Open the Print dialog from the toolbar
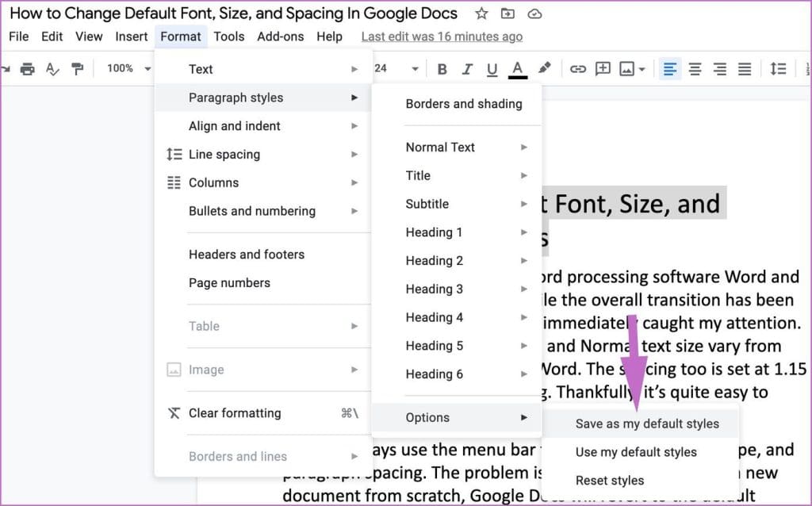Image resolution: width=812 pixels, height=506 pixels. click(x=28, y=68)
